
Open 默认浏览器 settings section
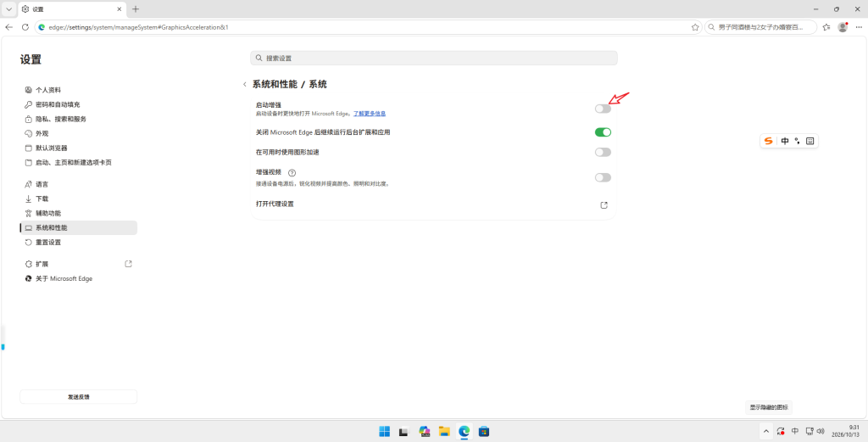[79, 148]
